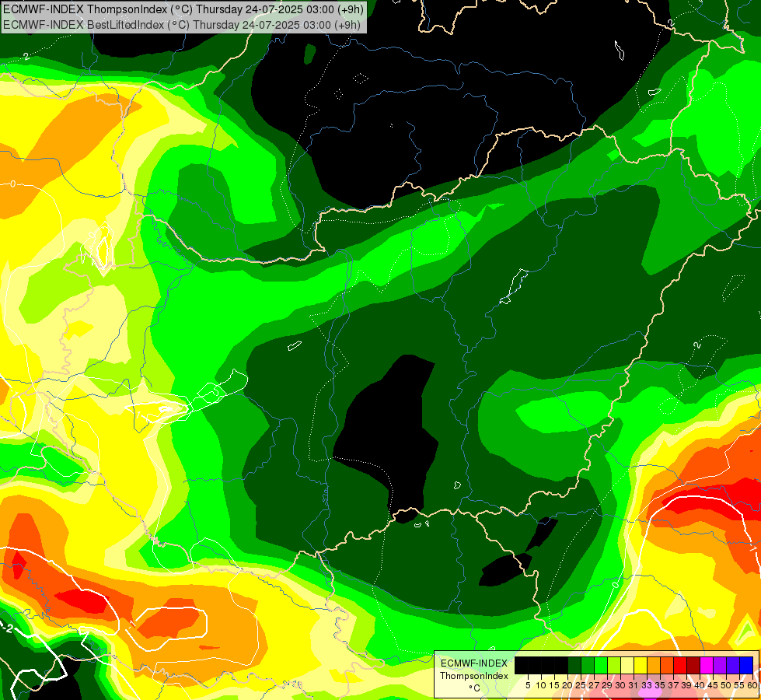Click the ThompsonIndex label in the legend
Viewport: 761px width, 700px height.
[x=474, y=676]
